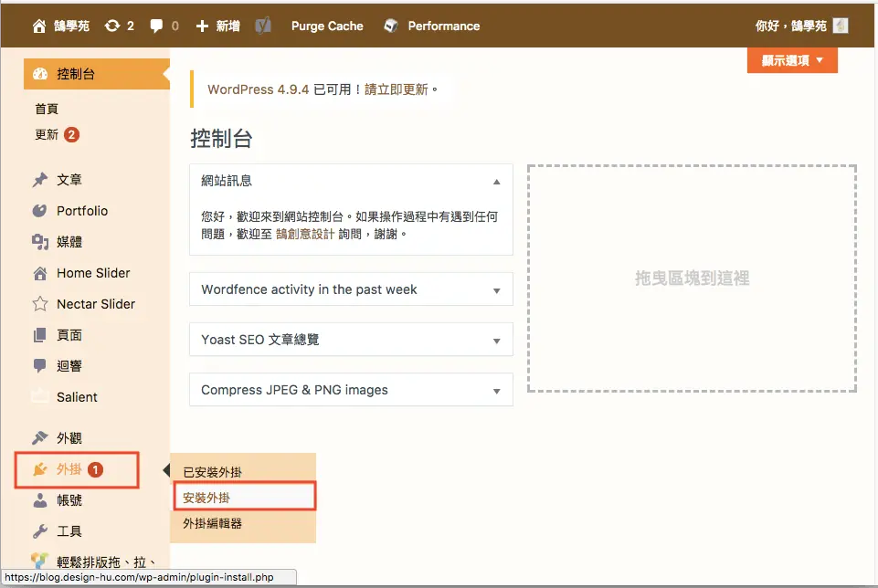Click Compress JPEG & PNG images title
Viewport: 878px width, 588px height.
pyautogui.click(x=294, y=390)
